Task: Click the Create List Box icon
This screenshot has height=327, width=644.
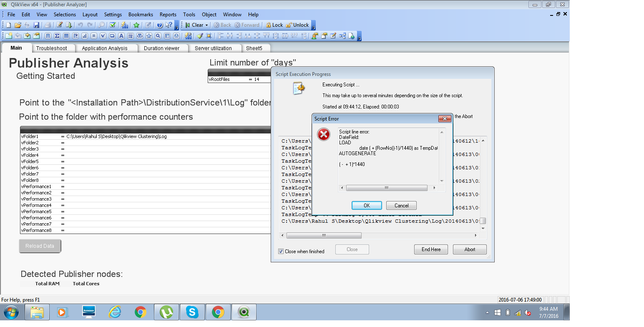Action: click(48, 36)
